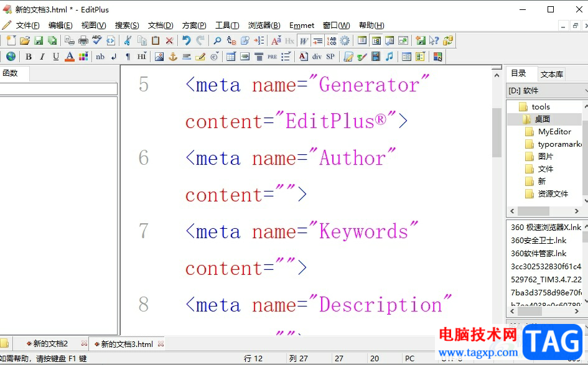The image size is (588, 365).
Task: Select the 资源文件 folder
Action: click(553, 194)
